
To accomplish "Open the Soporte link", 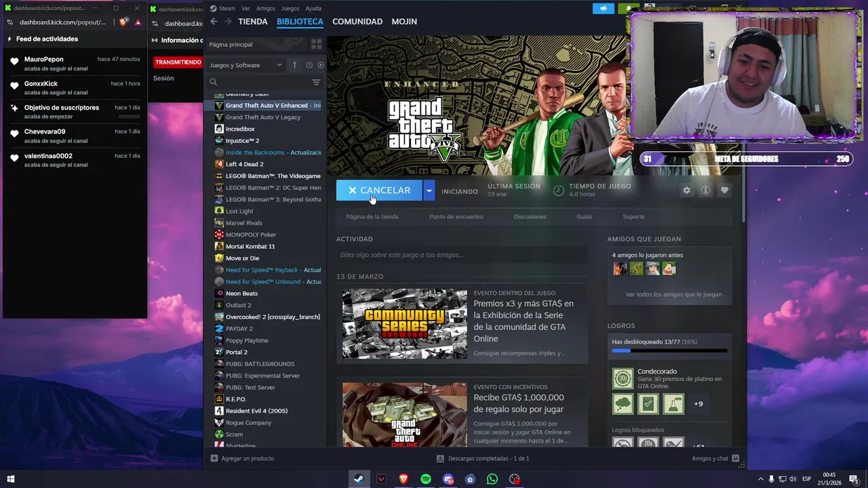I will [633, 217].
